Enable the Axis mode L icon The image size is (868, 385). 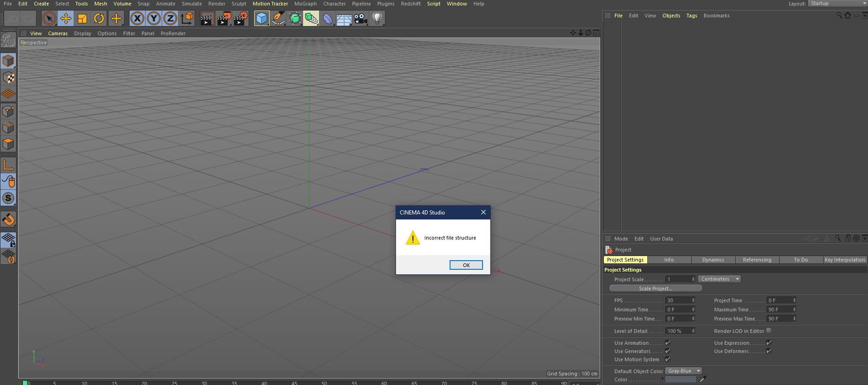click(x=8, y=165)
